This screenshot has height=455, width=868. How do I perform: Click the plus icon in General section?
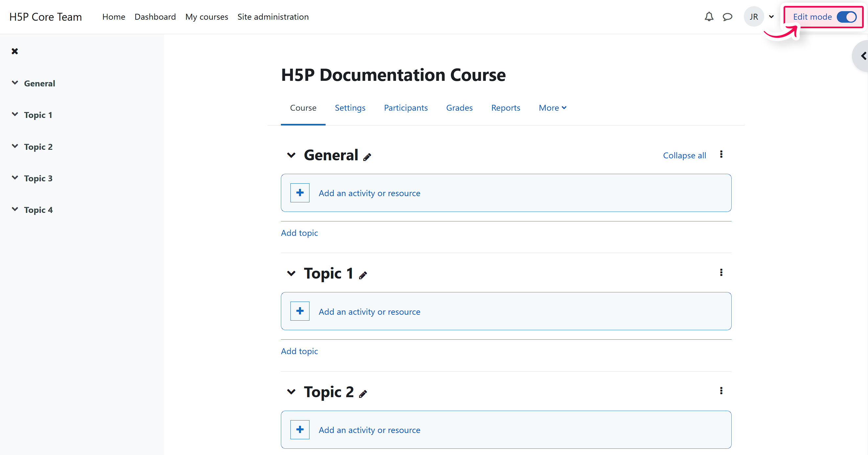click(x=300, y=193)
